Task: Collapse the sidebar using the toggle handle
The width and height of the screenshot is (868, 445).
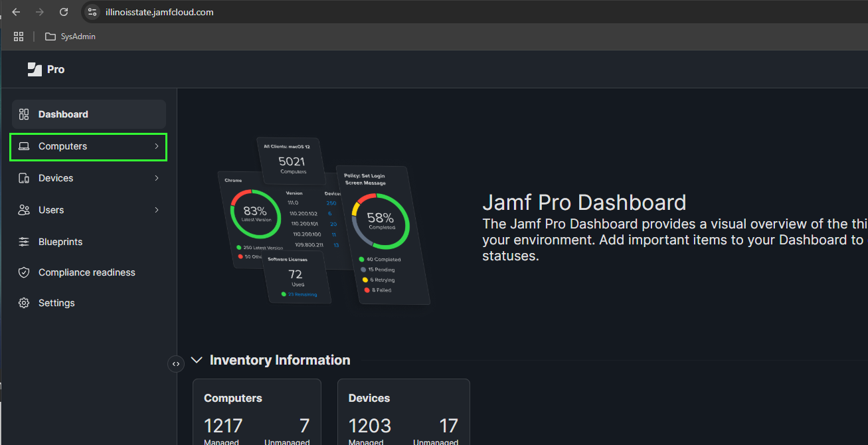Action: pyautogui.click(x=175, y=363)
